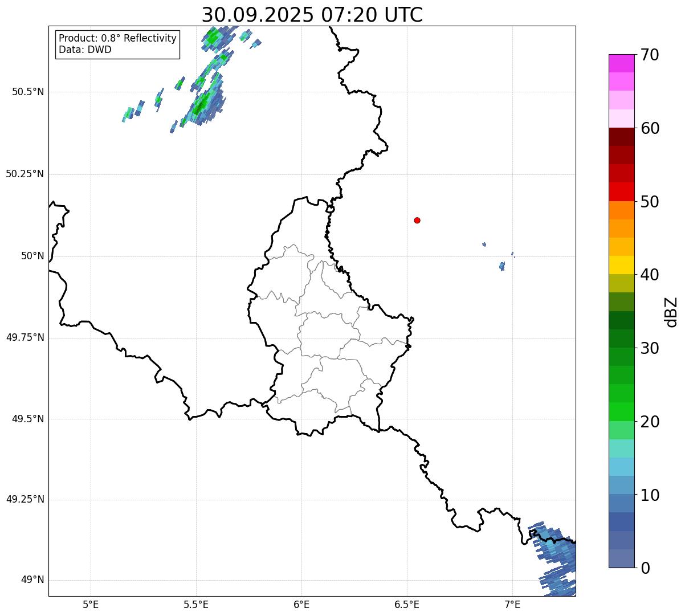
Task: Click the 50°N latitude label
Action: click(32, 256)
